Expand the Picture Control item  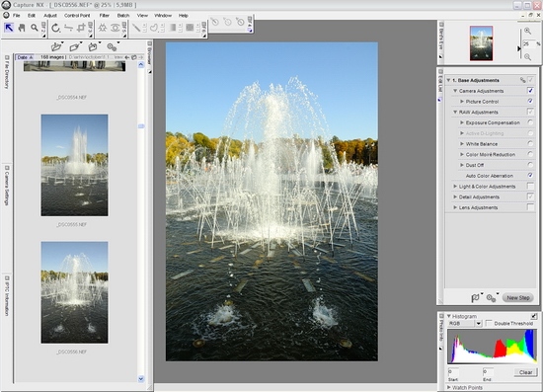(x=462, y=102)
